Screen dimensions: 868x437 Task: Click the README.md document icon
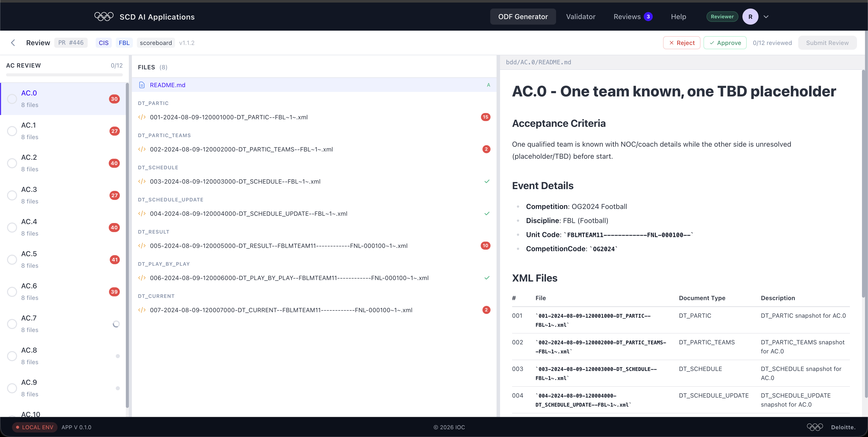[142, 85]
